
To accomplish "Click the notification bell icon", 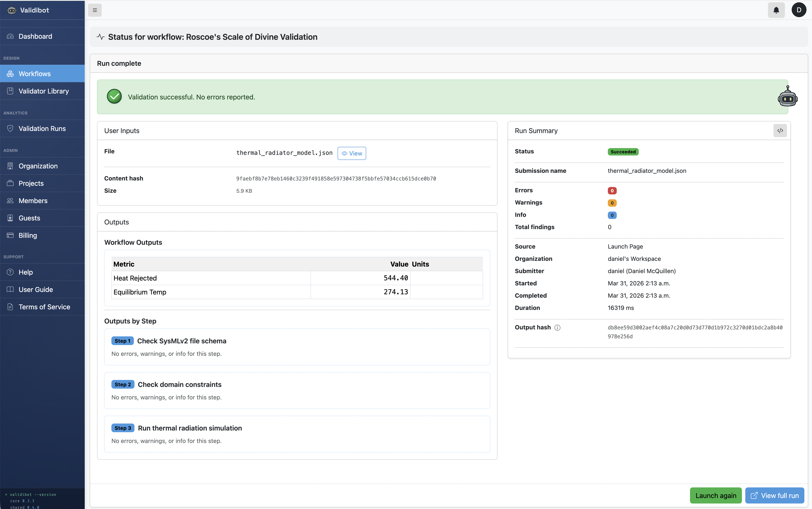I will click(776, 10).
